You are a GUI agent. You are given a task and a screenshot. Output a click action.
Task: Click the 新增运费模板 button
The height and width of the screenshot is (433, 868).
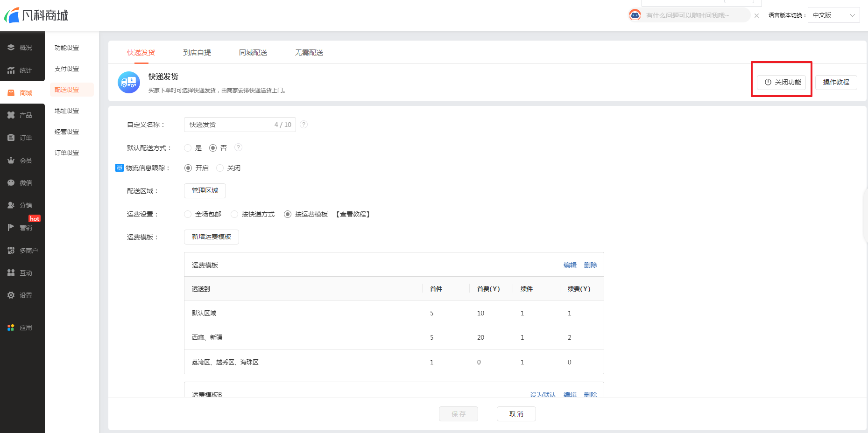[212, 237]
